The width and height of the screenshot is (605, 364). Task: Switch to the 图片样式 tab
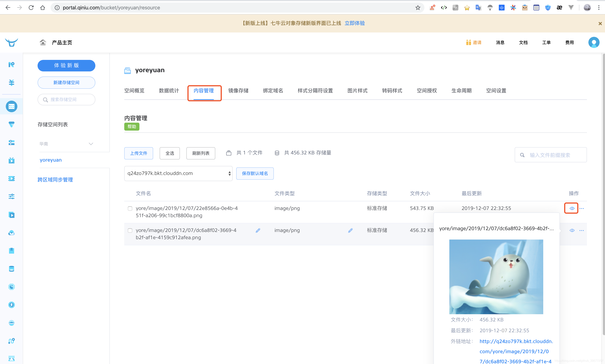click(357, 91)
